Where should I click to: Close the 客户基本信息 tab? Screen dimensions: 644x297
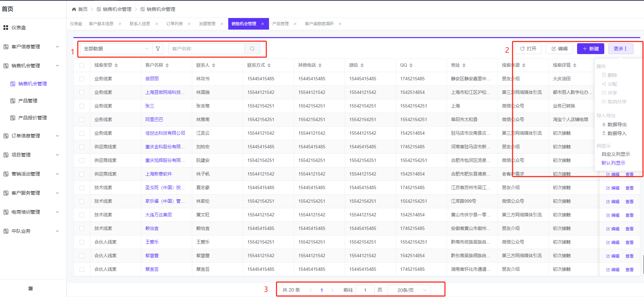120,24
